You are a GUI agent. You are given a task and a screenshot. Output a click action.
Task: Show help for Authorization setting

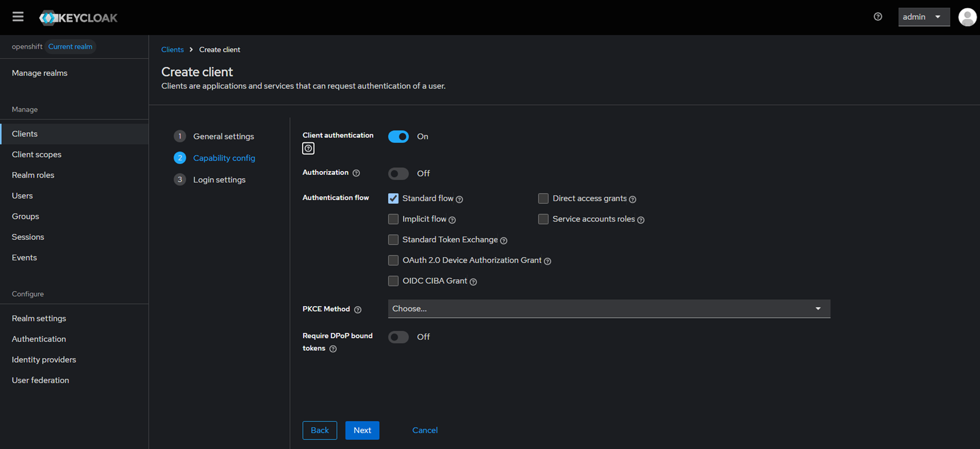tap(356, 173)
